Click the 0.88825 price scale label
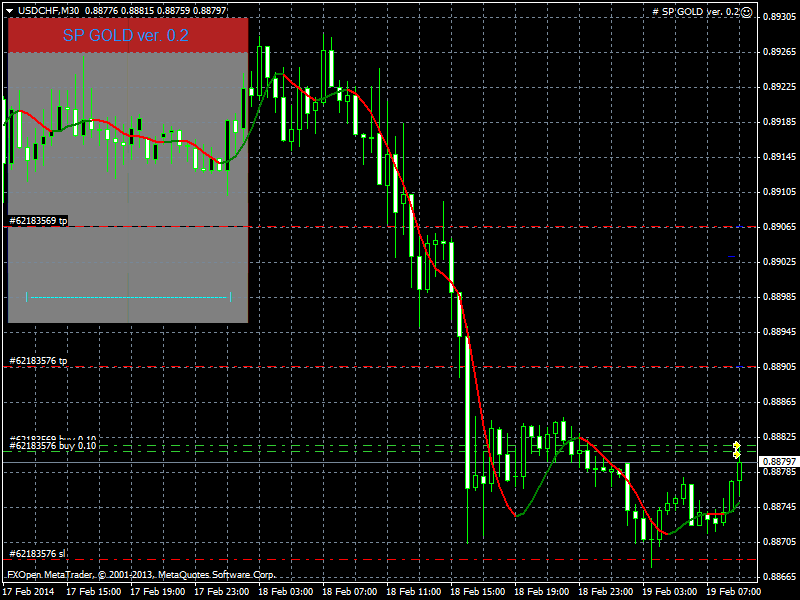 (x=780, y=437)
